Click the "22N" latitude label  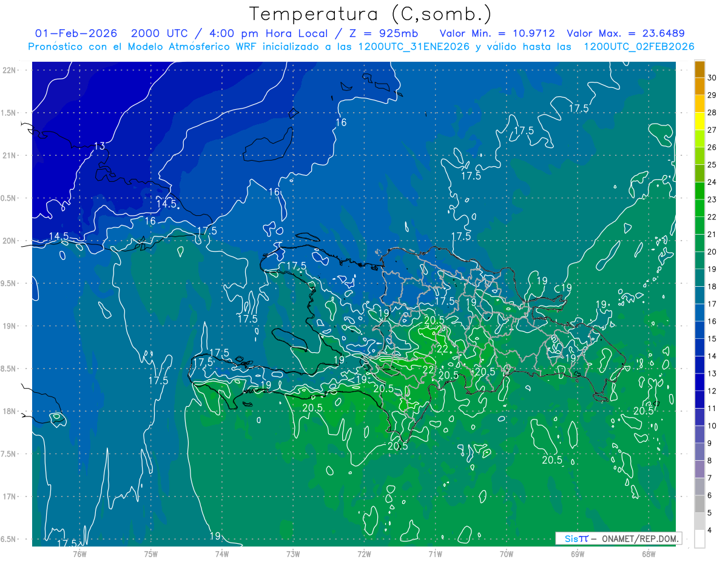[x=9, y=70]
